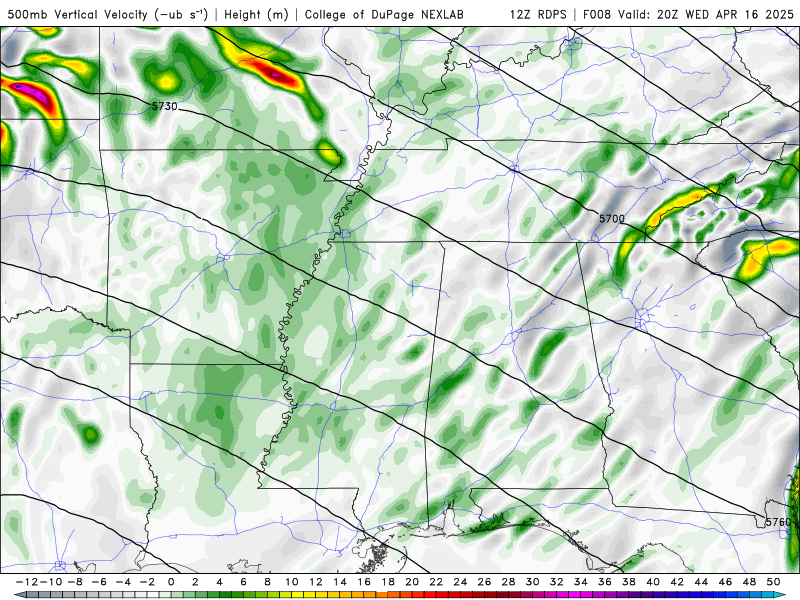
Task: Click 'College of DuPage NEXLAB' header text
Action: [384, 14]
